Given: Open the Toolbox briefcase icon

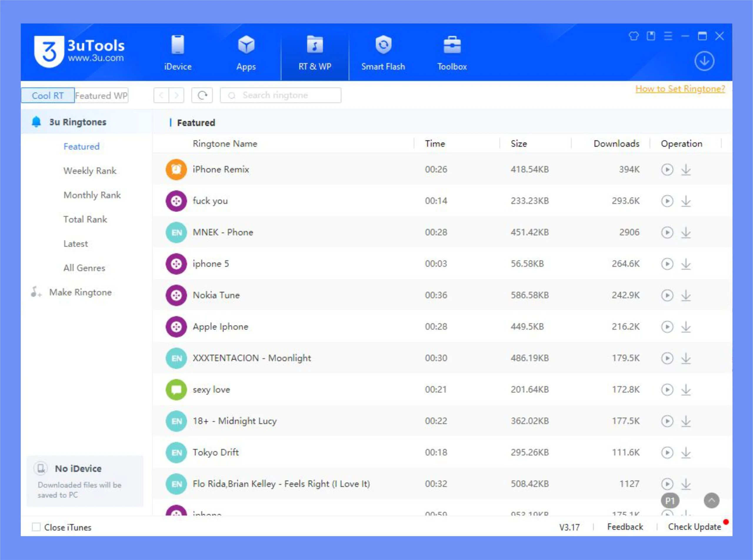Looking at the screenshot, I should tap(452, 45).
